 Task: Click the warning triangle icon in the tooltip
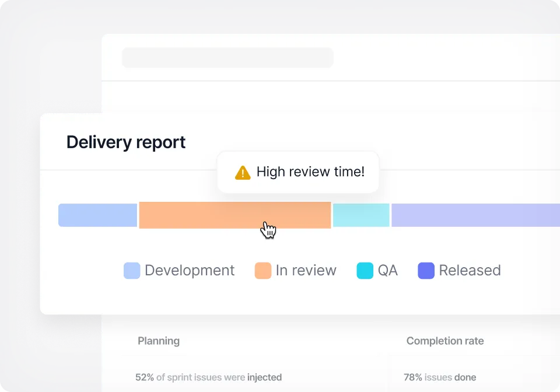(242, 172)
